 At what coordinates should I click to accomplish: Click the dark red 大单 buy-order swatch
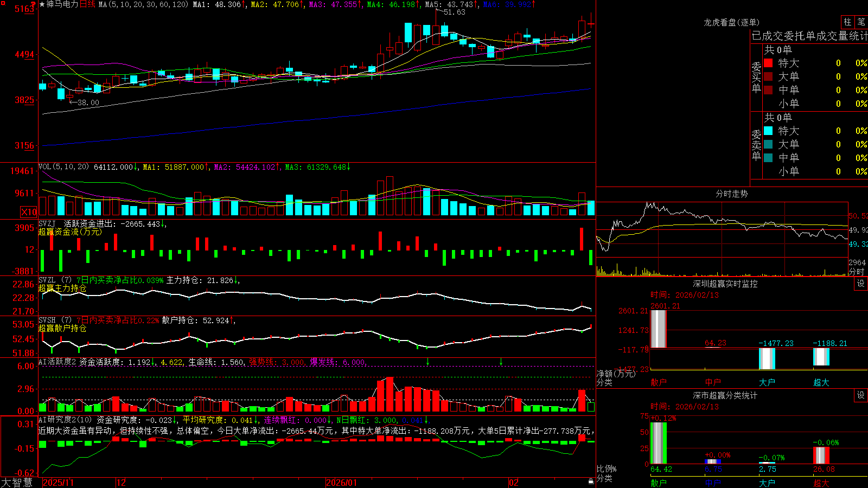(x=768, y=76)
